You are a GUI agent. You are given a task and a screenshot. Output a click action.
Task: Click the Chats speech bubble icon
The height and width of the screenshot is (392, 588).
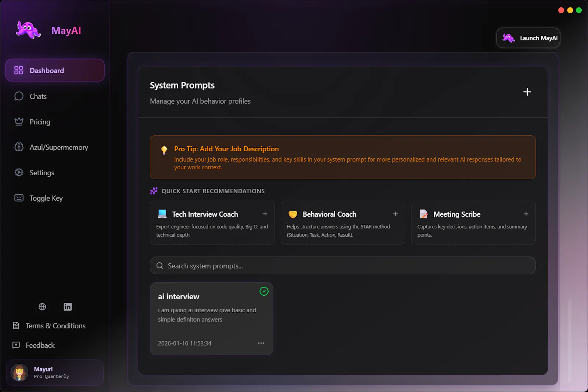click(x=19, y=96)
